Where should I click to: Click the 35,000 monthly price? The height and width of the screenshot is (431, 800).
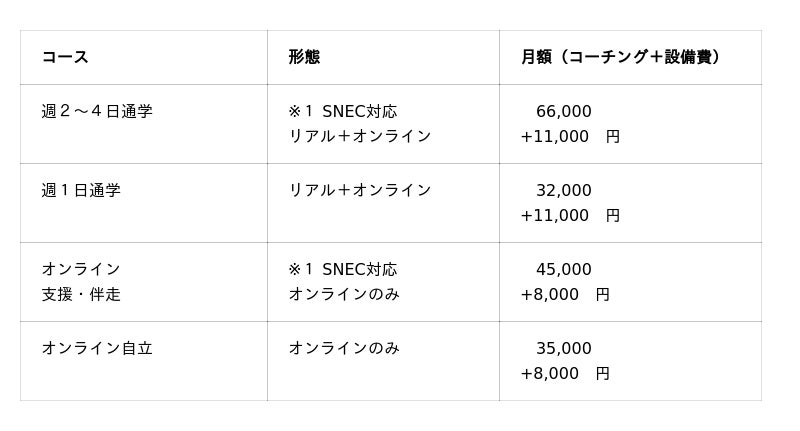[564, 348]
